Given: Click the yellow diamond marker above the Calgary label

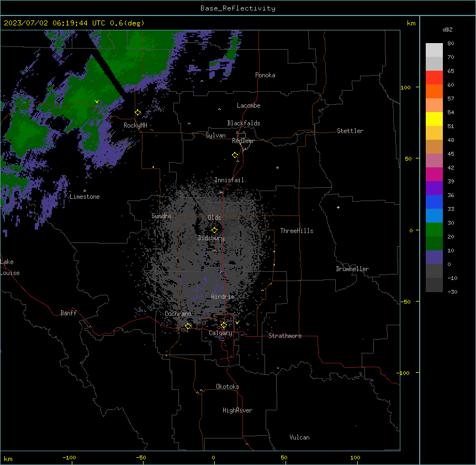Looking at the screenshot, I should [x=224, y=325].
